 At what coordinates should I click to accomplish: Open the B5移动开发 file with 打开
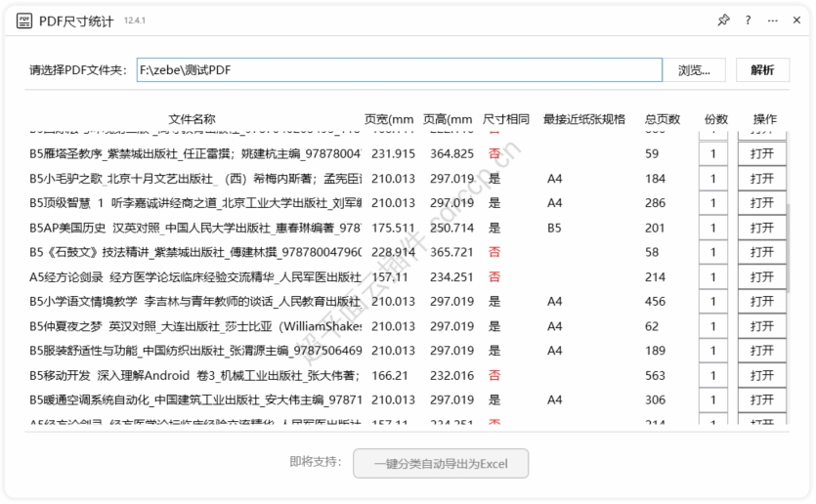(x=762, y=375)
